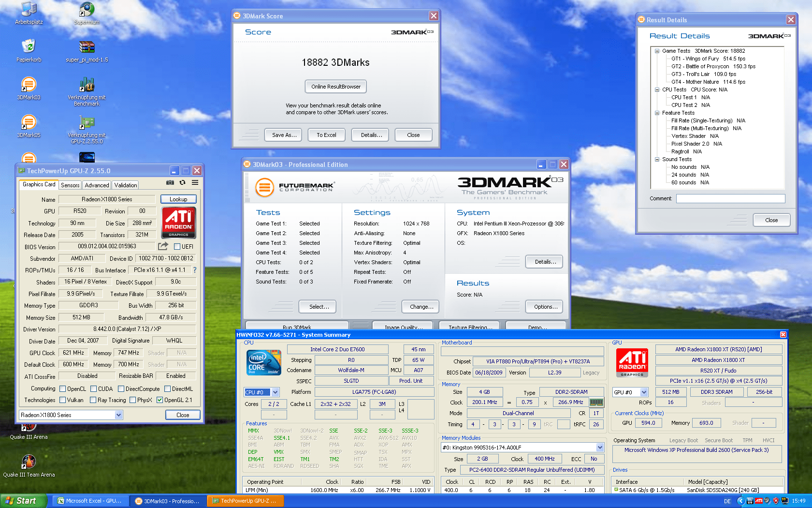Screen dimensions: 812x508
Task: Show hidden system tray icons
Action: [x=740, y=501]
